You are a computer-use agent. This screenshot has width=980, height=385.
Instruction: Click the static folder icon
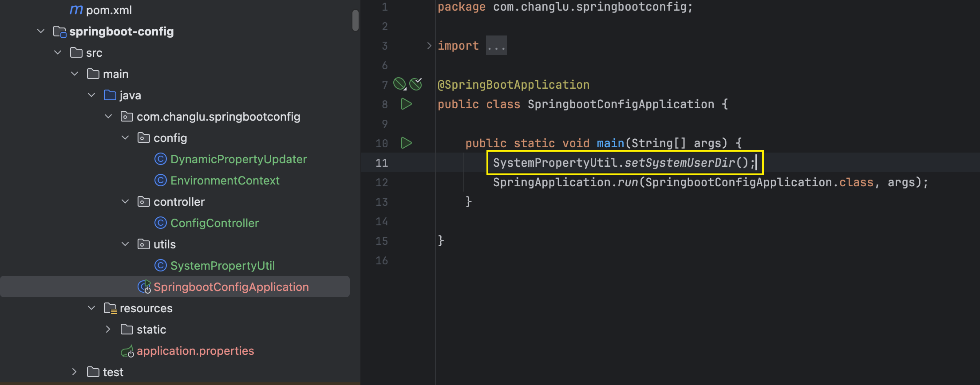127,329
